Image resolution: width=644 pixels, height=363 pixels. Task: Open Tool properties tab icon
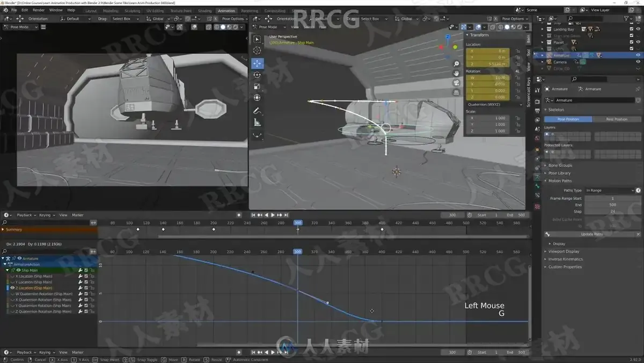coord(537,90)
